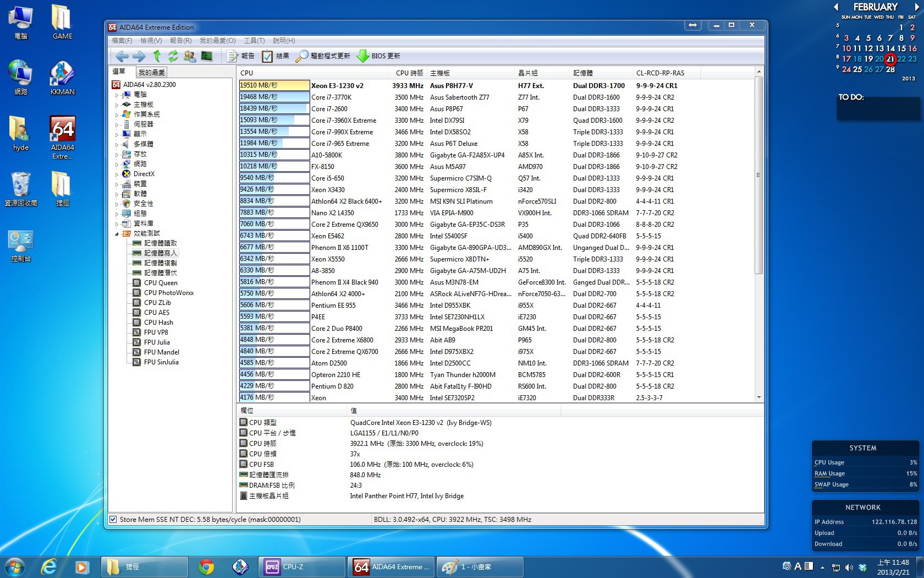
Task: Click the Refresh toolbar icon
Action: (x=173, y=56)
